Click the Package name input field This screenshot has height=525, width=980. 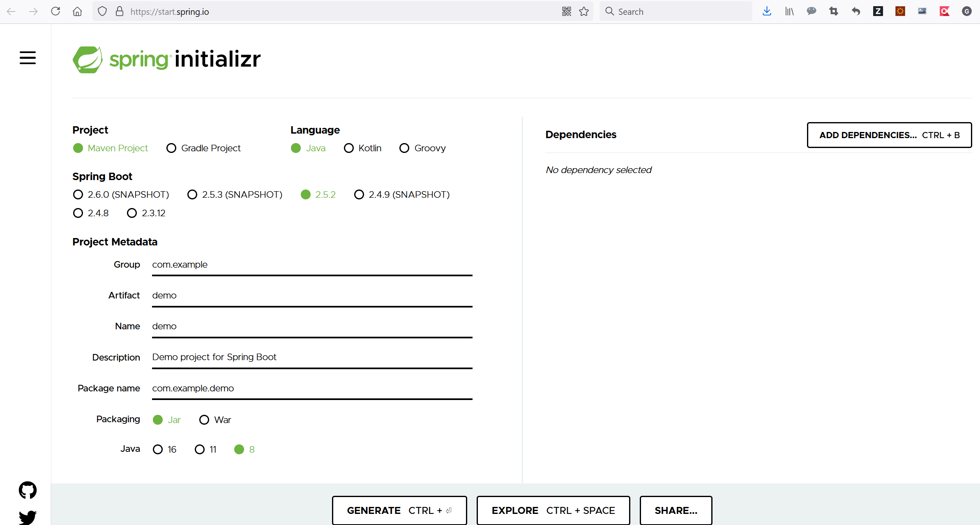point(312,389)
